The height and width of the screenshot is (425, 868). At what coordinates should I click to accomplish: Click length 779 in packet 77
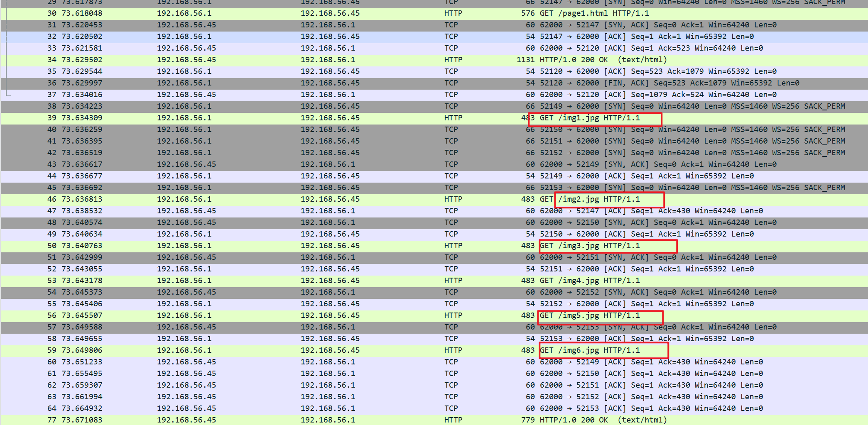(x=528, y=420)
